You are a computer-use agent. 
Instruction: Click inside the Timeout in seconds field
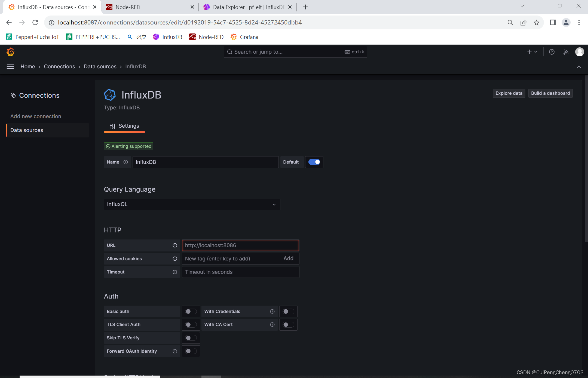[240, 272]
